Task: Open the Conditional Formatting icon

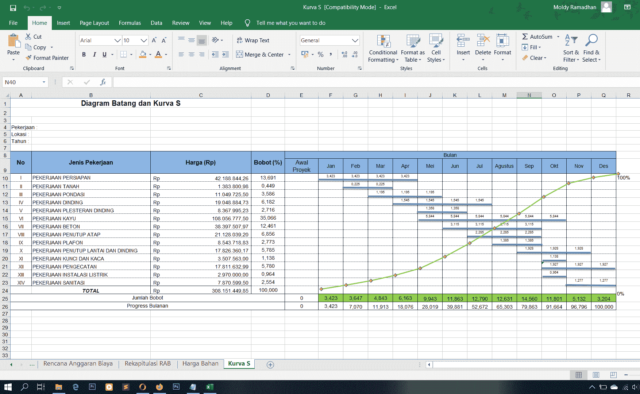Action: point(383,41)
